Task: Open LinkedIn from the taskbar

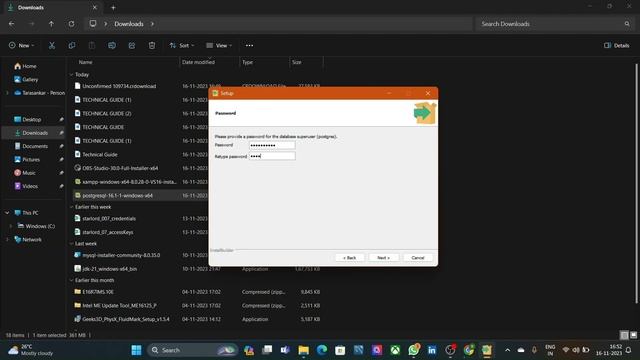Action: tap(432, 350)
